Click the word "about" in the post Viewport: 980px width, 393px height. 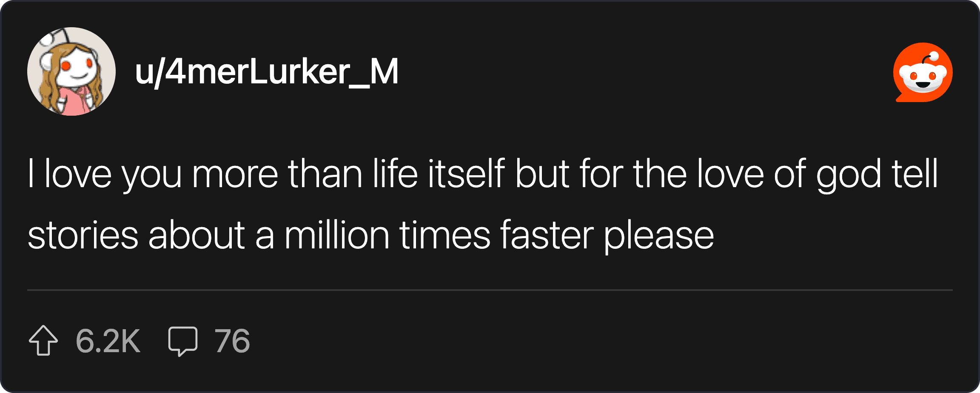pos(196,236)
